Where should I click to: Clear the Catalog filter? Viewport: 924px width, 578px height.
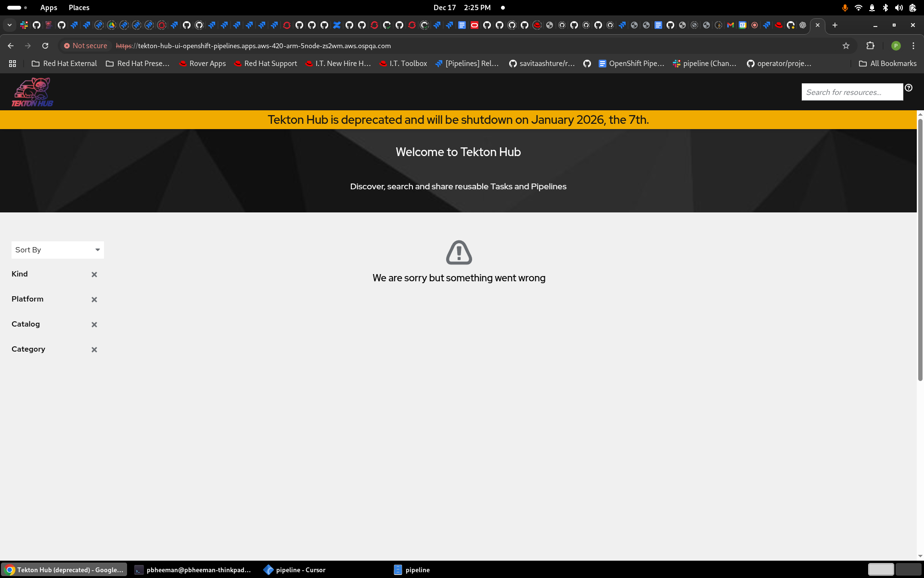point(94,325)
